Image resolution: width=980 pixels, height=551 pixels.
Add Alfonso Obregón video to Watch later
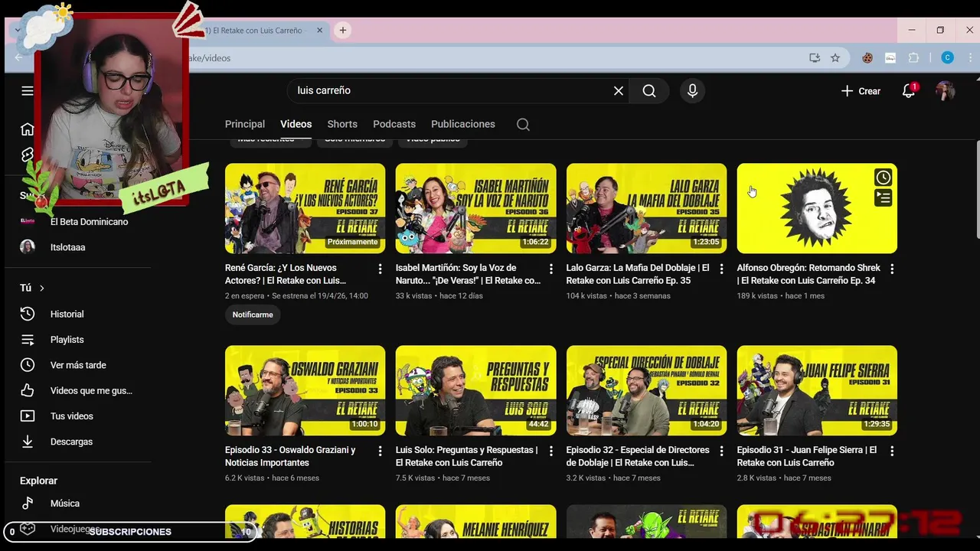tap(883, 178)
